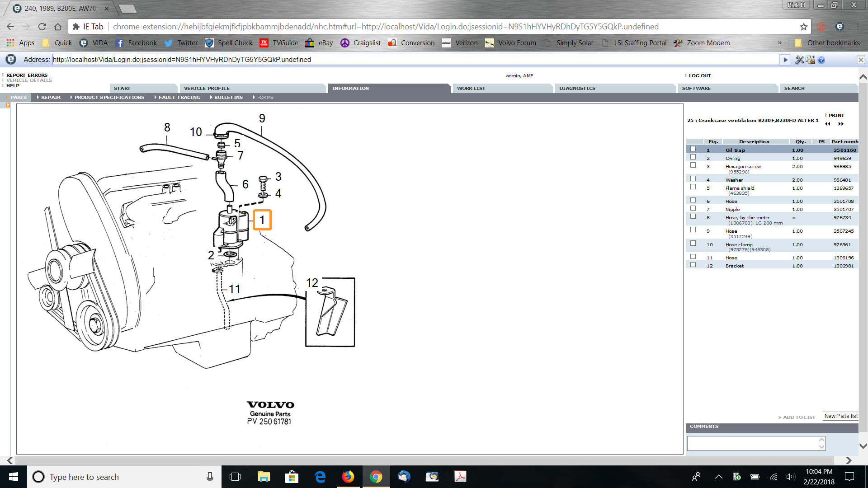Open the Vehicle Profile tab

point(207,88)
